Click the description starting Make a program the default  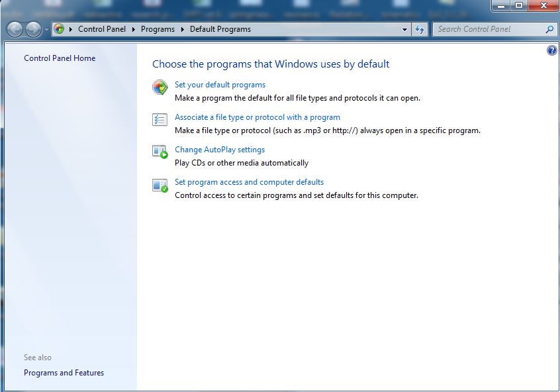pyautogui.click(x=297, y=98)
